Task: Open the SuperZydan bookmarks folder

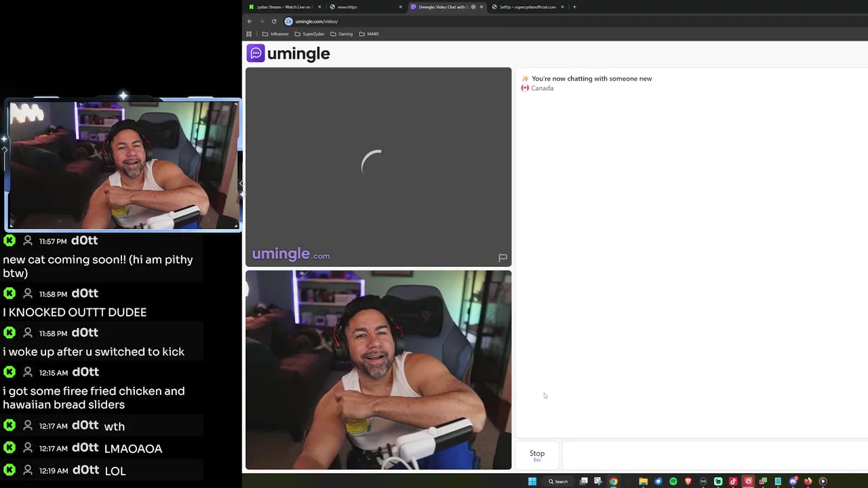Action: pyautogui.click(x=309, y=34)
